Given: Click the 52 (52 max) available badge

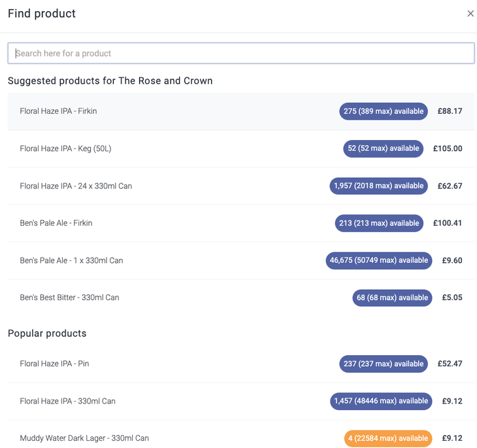Looking at the screenshot, I should pos(384,148).
